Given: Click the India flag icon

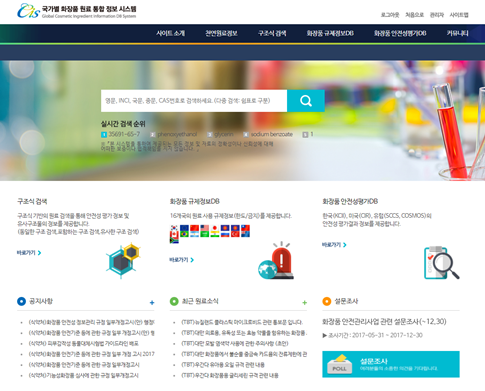Looking at the screenshot, I should (215, 234).
